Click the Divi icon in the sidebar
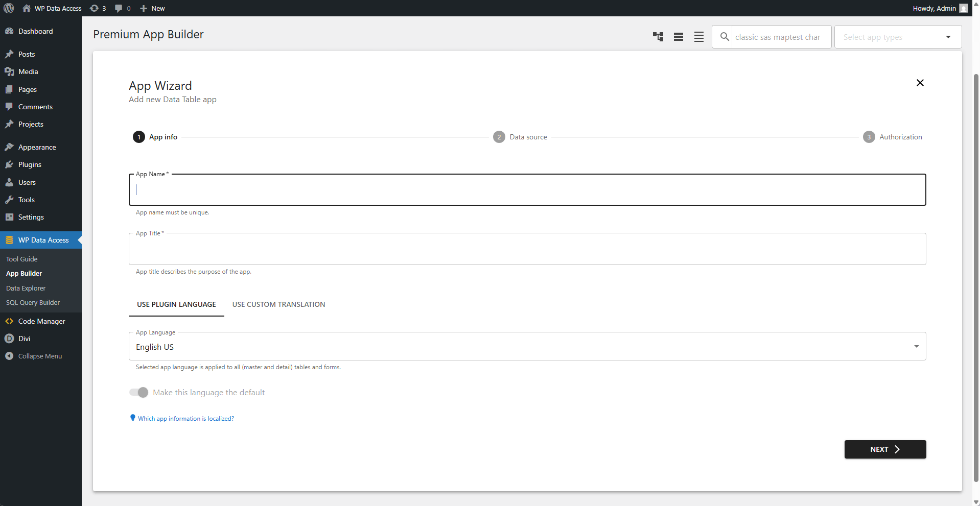 click(9, 339)
